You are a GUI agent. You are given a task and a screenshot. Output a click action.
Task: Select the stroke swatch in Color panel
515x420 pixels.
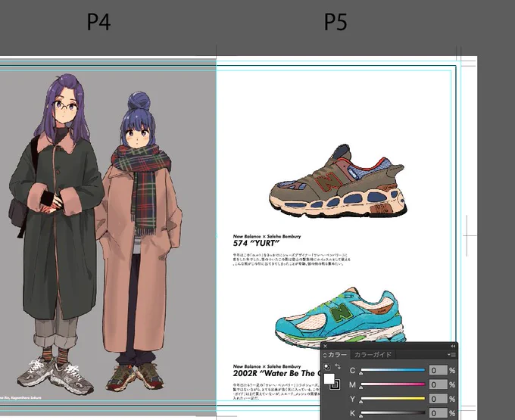pyautogui.click(x=336, y=385)
